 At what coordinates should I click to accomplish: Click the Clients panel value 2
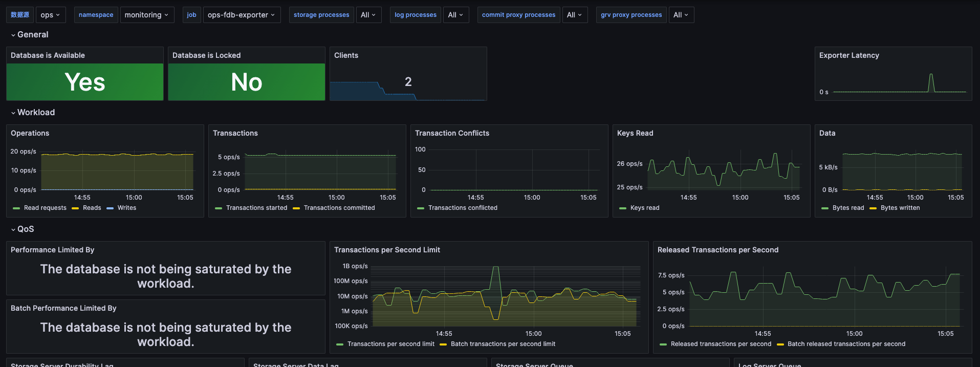click(x=408, y=82)
